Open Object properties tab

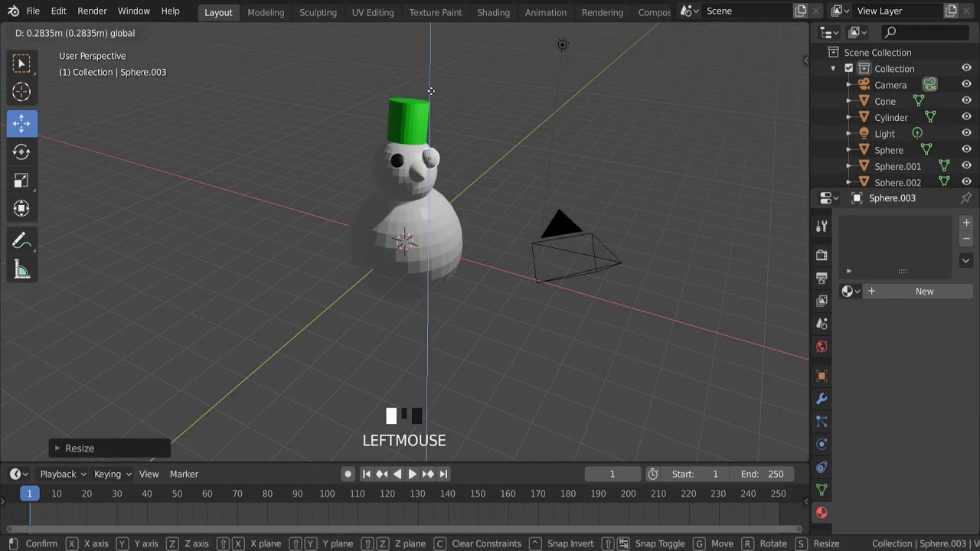(822, 376)
